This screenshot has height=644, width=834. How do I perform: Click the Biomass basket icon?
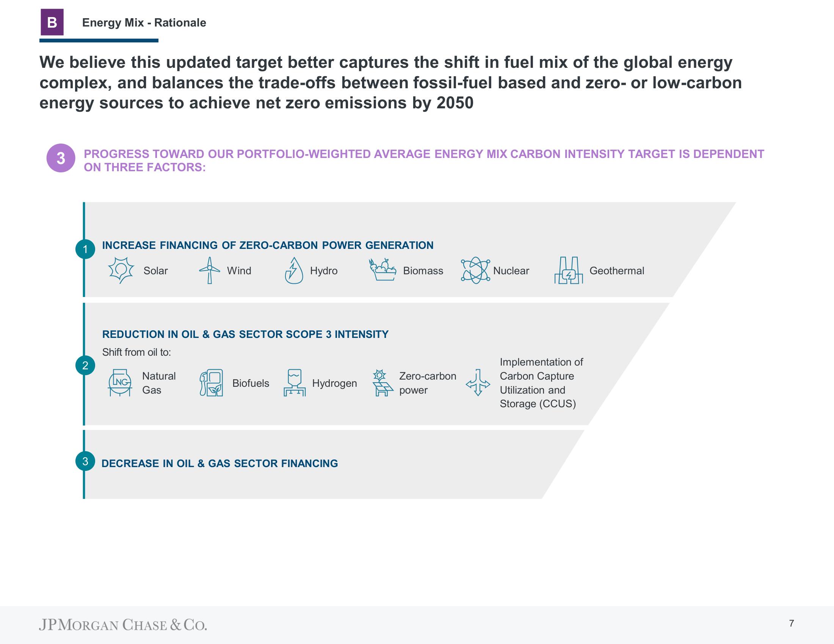[x=382, y=270]
